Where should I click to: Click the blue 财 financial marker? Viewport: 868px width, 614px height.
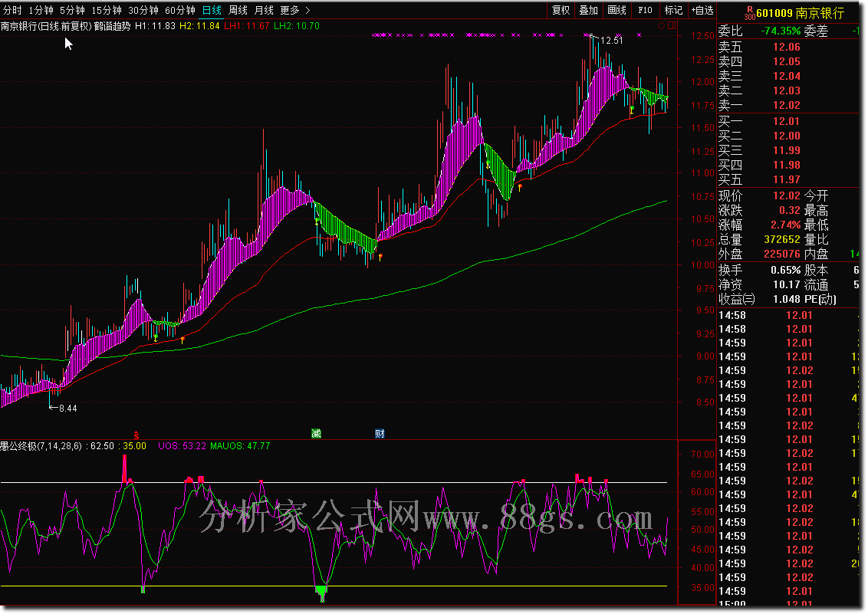pos(380,434)
